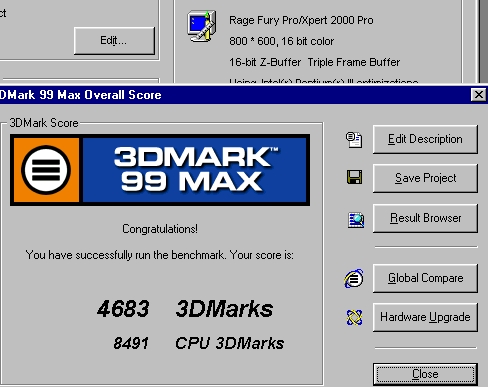Open the Result Browser
The width and height of the screenshot is (488, 387).
425,218
